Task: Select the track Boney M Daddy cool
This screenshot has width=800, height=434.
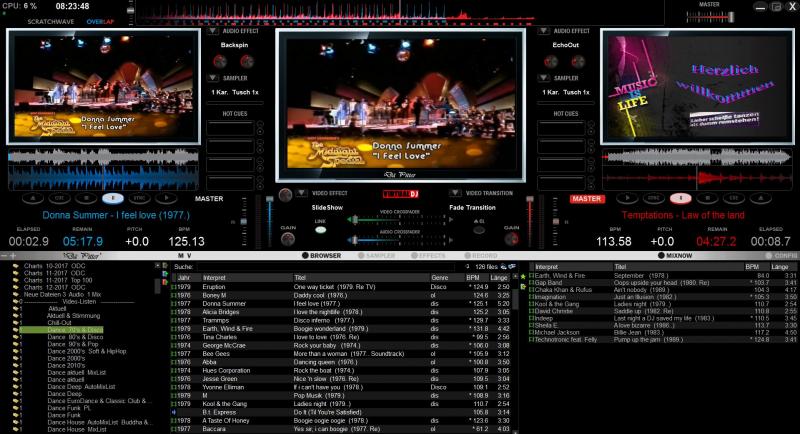Action: pos(341,295)
